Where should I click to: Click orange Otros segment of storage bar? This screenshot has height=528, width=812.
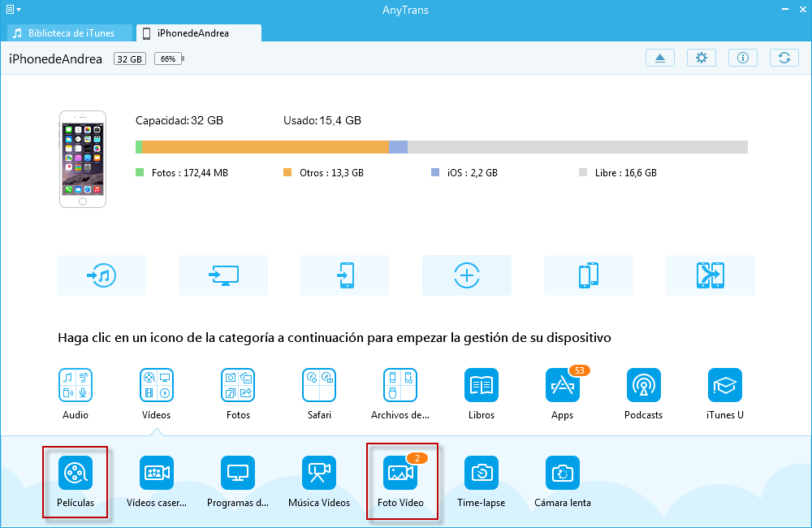[266, 147]
